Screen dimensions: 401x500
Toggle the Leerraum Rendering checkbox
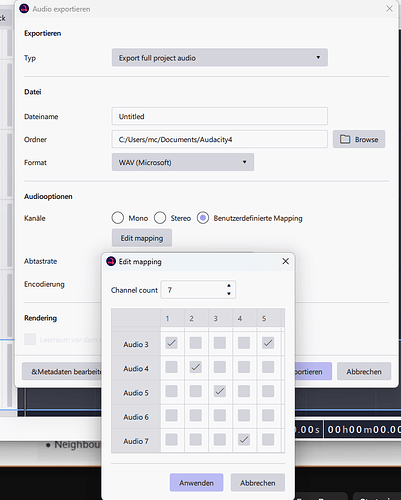[x=30, y=339]
